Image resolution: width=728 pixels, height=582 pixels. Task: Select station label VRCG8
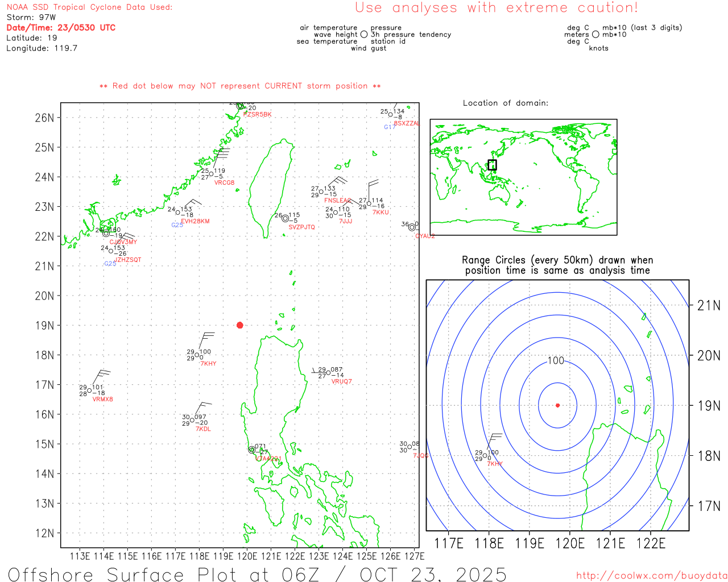224,182
